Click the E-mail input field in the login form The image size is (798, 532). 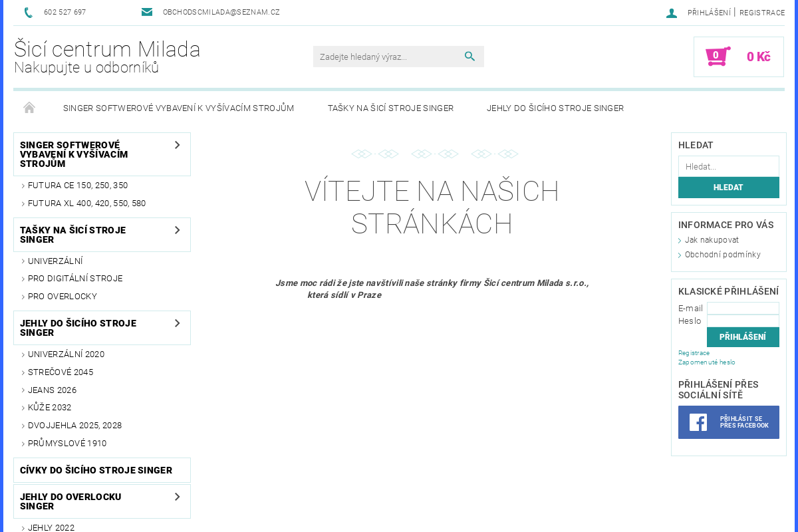click(x=743, y=308)
